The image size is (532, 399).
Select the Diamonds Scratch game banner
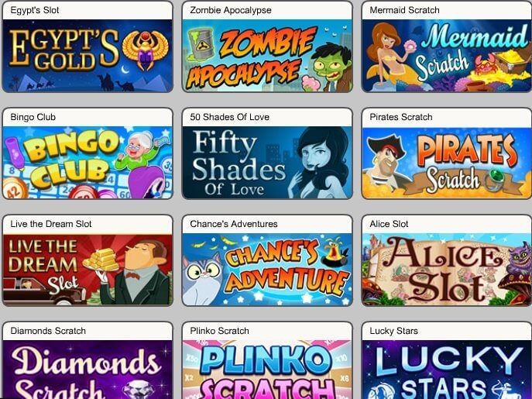[x=88, y=370]
